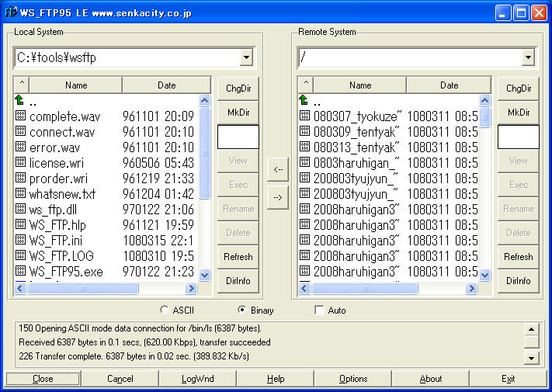Click the local DirInfo button

pos(238,281)
